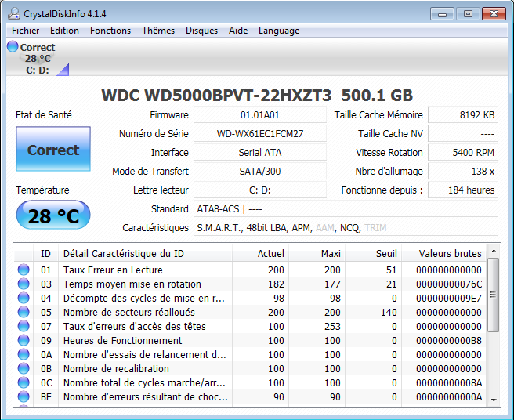
Task: Click the Seuil column header
Action: point(374,253)
